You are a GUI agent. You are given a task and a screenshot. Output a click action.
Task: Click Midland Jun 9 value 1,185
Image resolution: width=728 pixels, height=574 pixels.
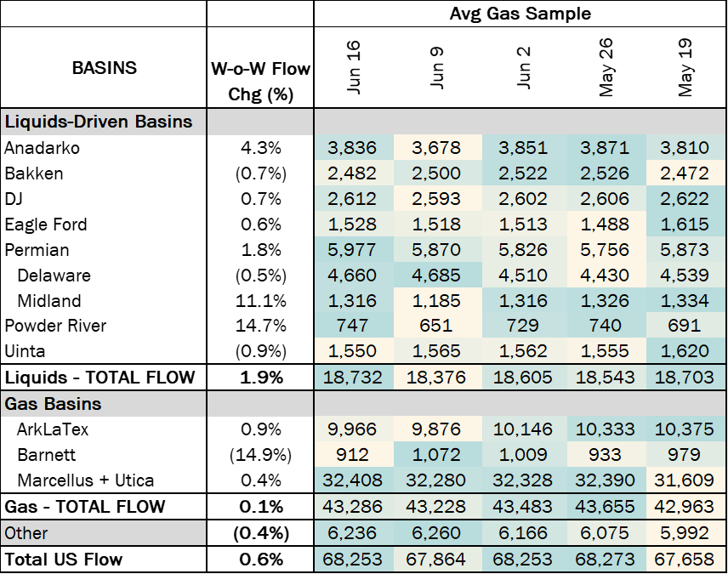436,301
